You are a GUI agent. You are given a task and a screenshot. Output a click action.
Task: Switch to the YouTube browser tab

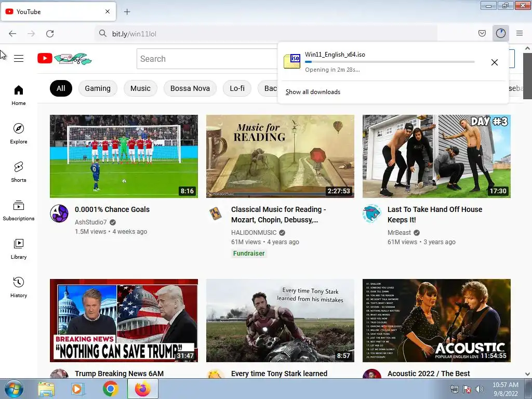click(x=58, y=11)
